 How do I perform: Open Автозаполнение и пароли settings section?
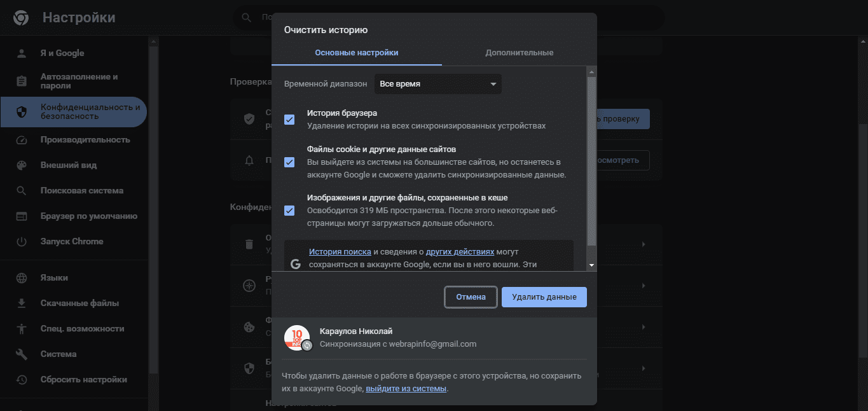[74, 81]
